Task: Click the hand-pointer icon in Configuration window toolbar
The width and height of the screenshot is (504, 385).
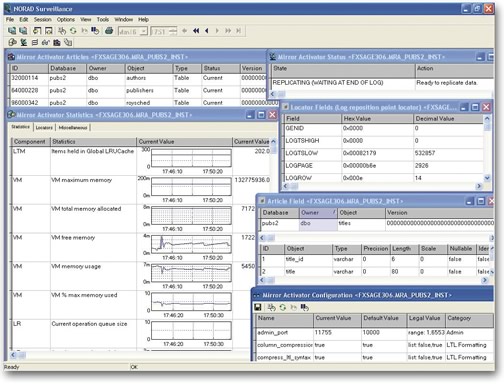Action: (271, 307)
